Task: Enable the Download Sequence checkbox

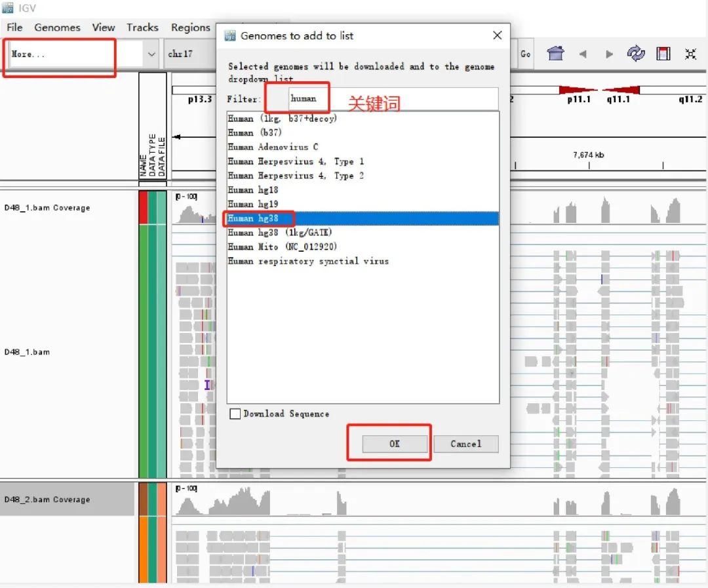Action: tap(235, 414)
